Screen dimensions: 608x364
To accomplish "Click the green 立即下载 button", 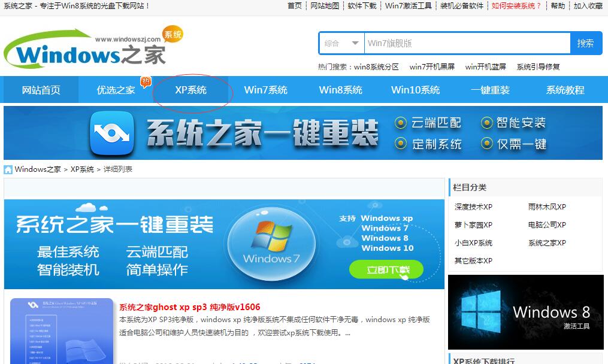I will 386,269.
